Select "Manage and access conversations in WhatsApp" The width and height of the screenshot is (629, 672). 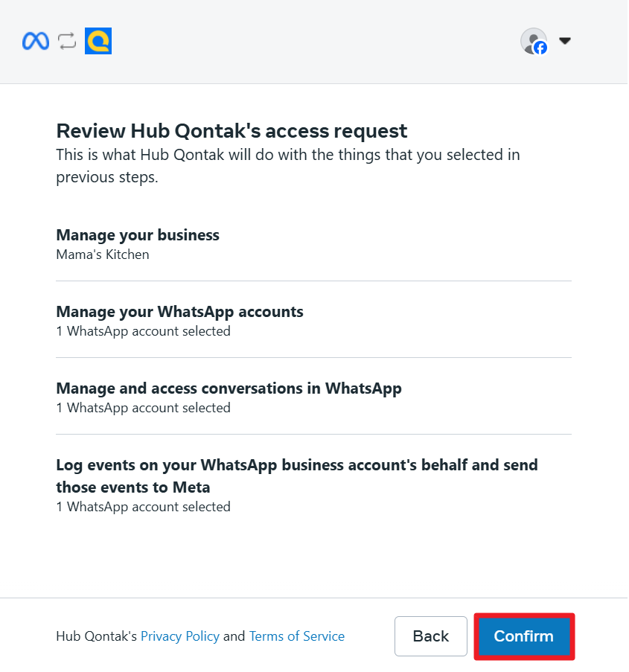[229, 388]
